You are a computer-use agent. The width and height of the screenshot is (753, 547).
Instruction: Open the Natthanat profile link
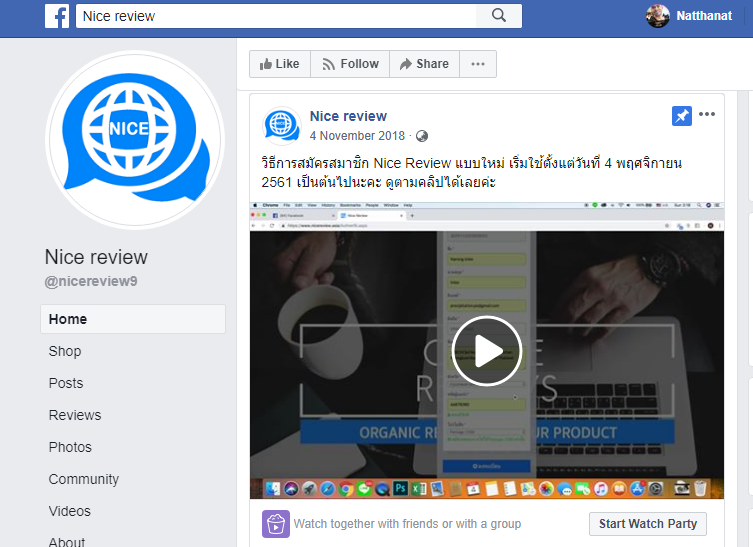coord(704,16)
